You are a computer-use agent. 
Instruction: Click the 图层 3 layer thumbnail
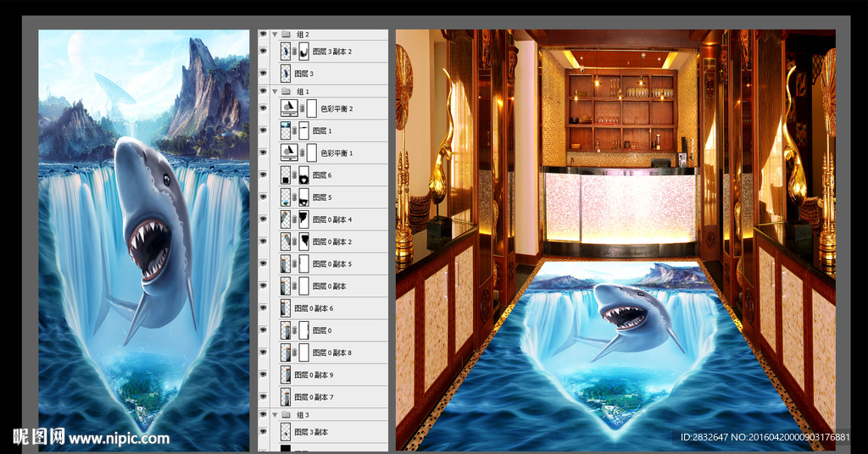[x=286, y=73]
